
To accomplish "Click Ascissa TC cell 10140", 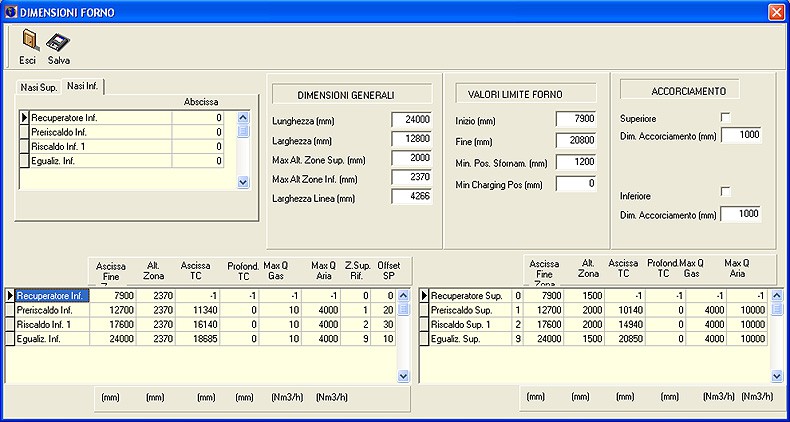I will click(625, 310).
